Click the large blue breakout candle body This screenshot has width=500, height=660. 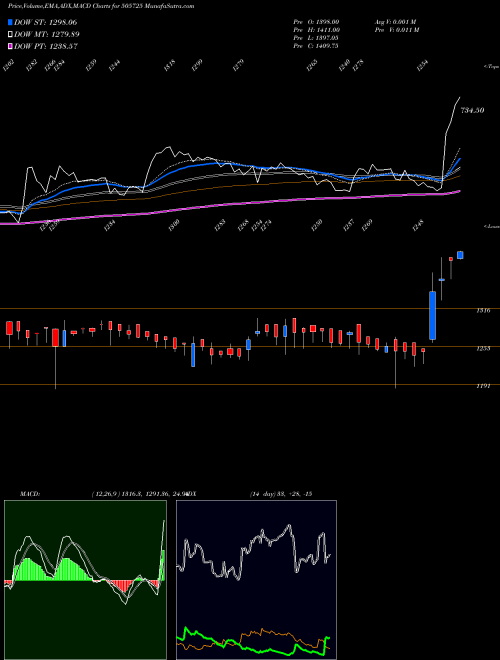coord(432,315)
